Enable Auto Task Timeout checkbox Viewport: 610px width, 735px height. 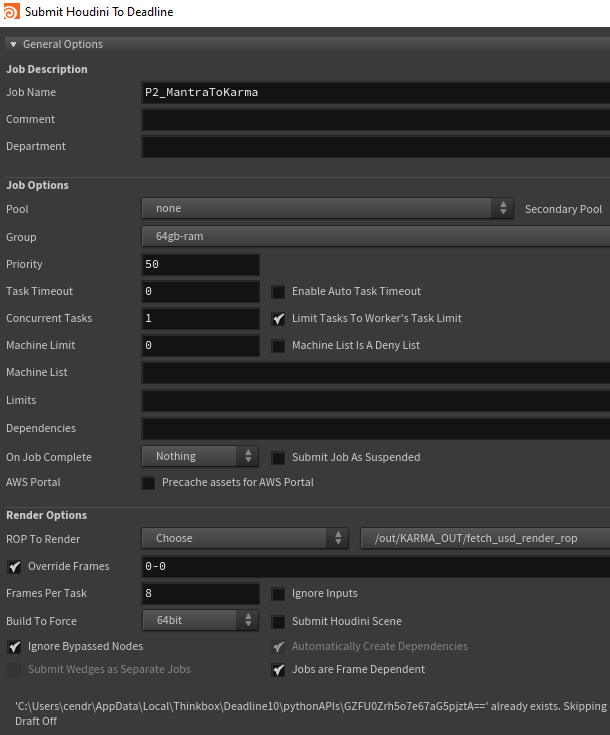pos(278,292)
